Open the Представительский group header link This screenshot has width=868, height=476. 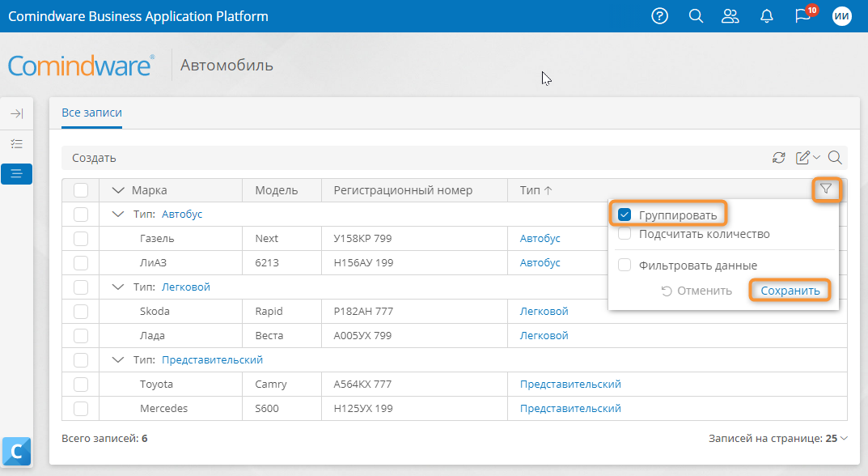pos(212,359)
